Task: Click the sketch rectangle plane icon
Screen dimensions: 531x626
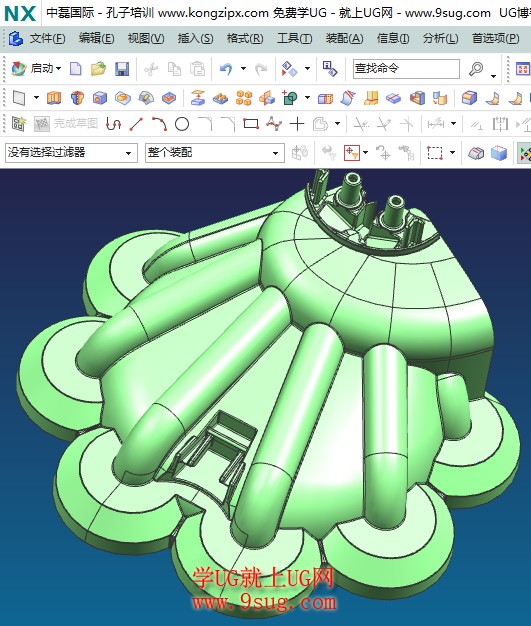Action: tap(19, 97)
